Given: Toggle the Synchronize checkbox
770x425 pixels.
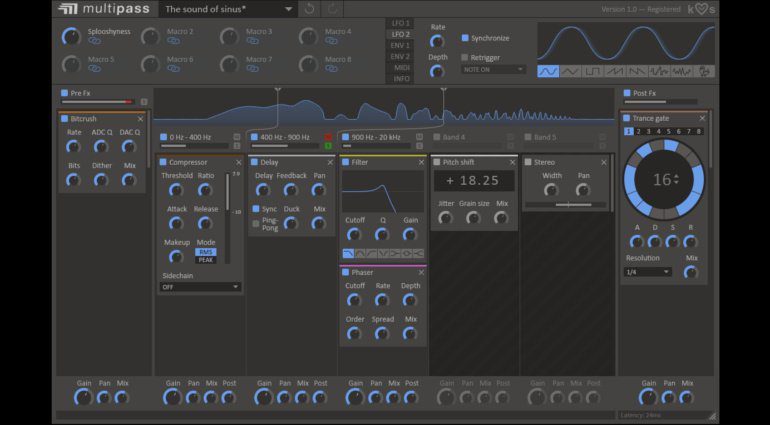Looking at the screenshot, I should (465, 38).
